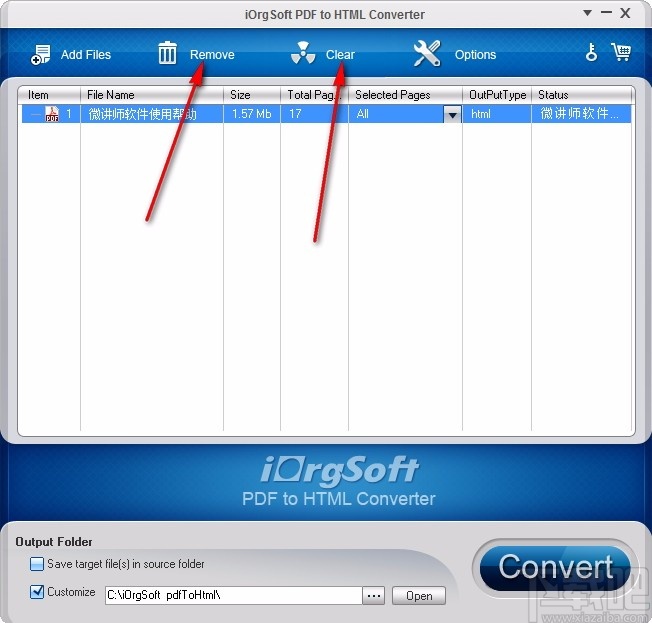Viewport: 652px width, 623px height.
Task: Click the 'All' selected pages value
Action: (x=362, y=114)
